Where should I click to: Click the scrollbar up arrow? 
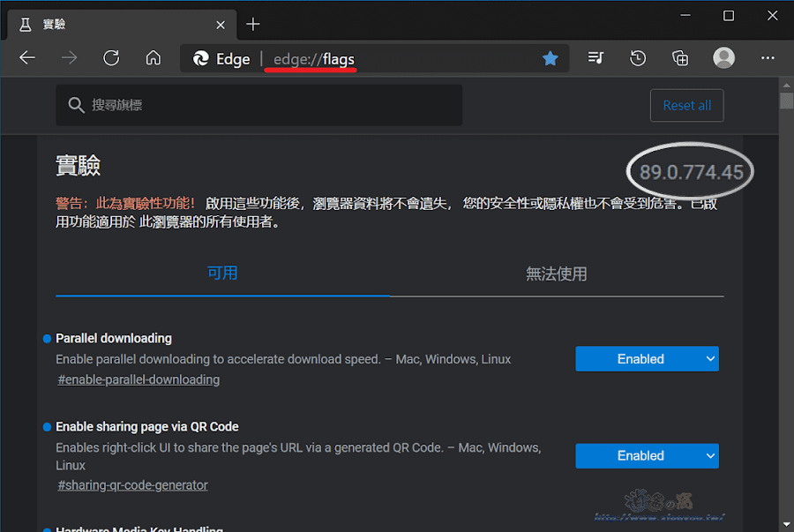pyautogui.click(x=786, y=85)
